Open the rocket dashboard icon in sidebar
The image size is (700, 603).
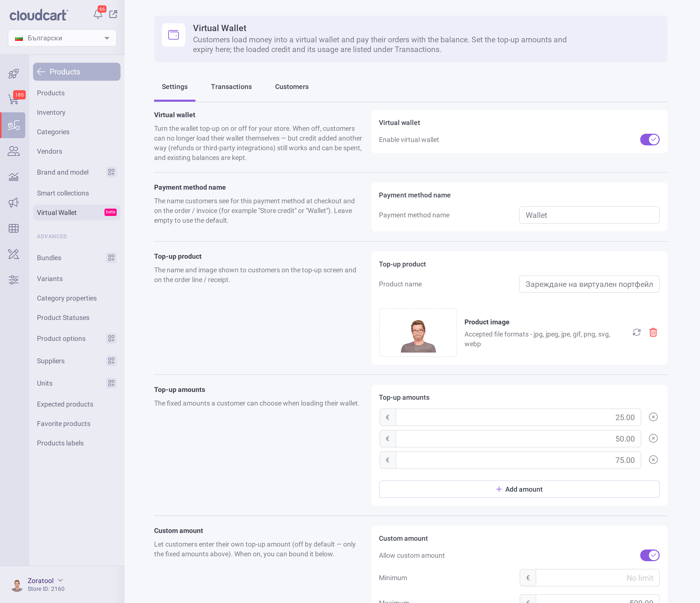[x=14, y=74]
